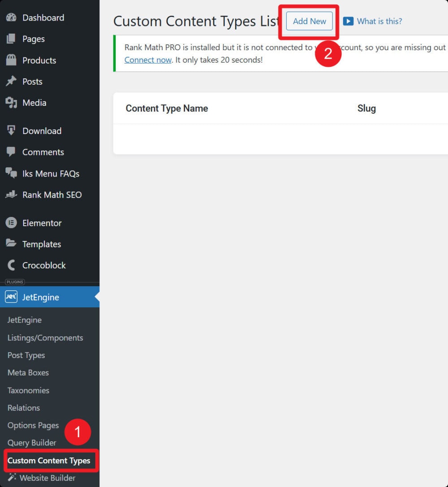448x487 pixels.
Task: Open Post Types submenu item
Action: pyautogui.click(x=26, y=355)
